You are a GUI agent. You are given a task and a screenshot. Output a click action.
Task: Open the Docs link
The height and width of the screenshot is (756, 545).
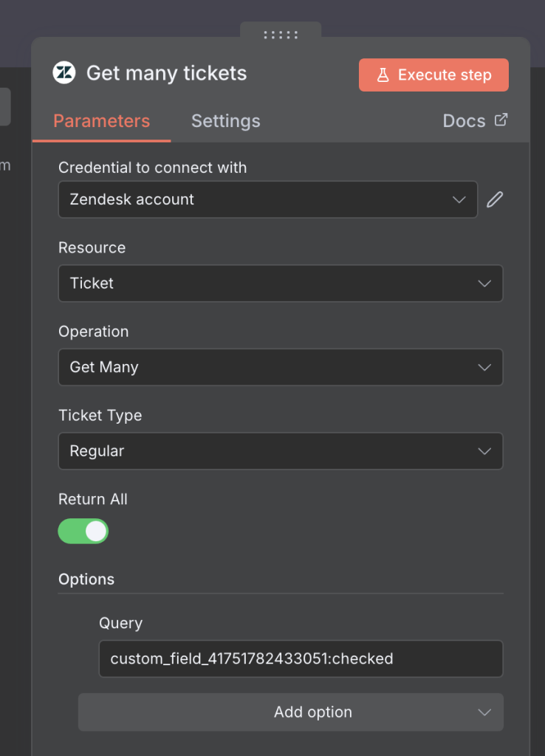(464, 121)
